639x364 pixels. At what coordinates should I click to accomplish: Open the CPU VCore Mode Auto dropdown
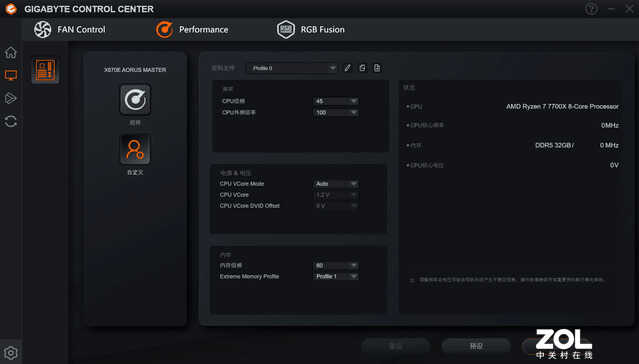pos(336,184)
